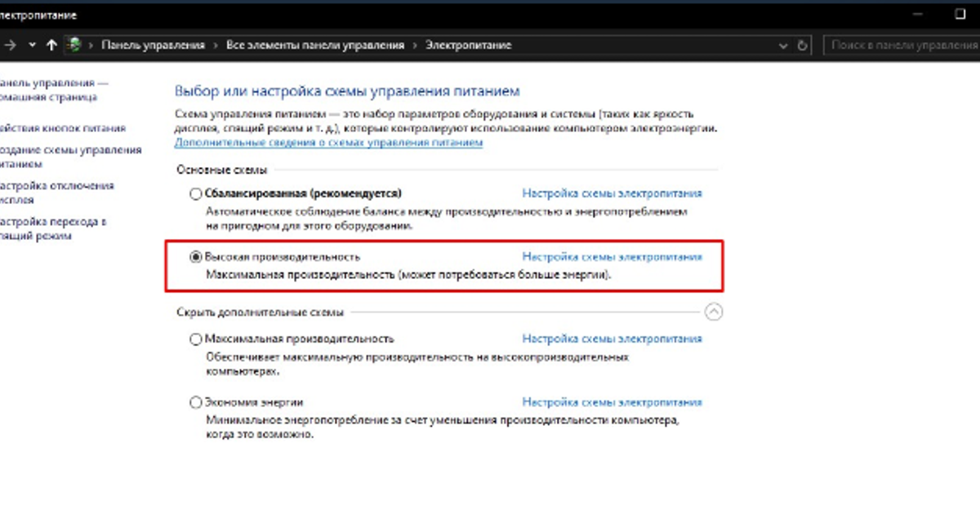
Task: Click the description text under Сбалансированная plan
Action: pos(447,219)
